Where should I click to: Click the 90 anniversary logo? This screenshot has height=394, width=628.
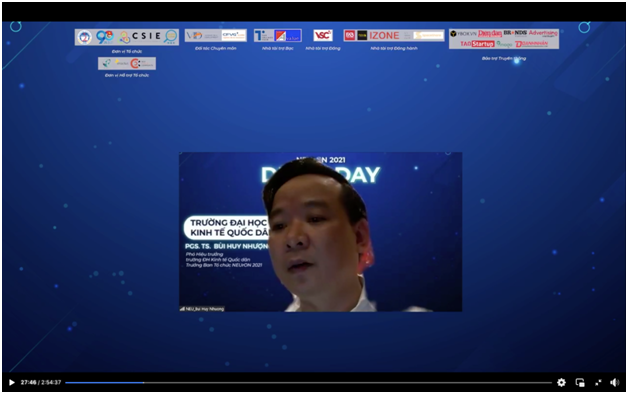(105, 37)
